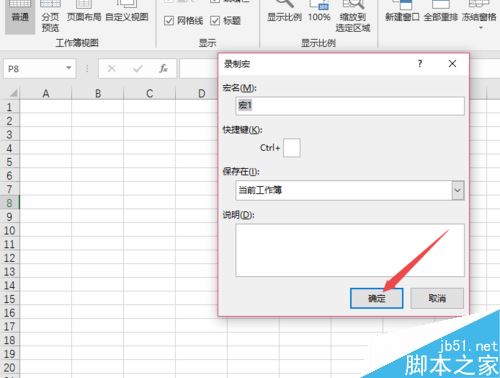Viewport: 500px width, 378px height.
Task: Click the formula bar cancel X icon
Action: tap(112, 69)
